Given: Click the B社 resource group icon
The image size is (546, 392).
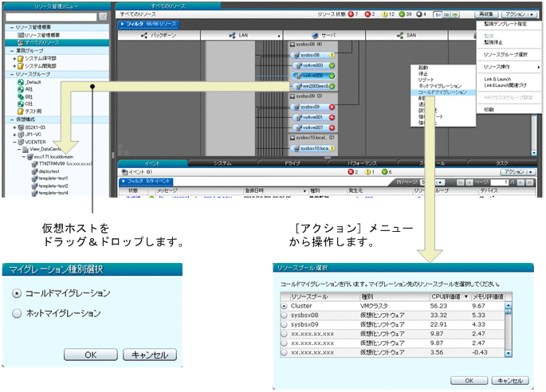Looking at the screenshot, I should [21, 96].
